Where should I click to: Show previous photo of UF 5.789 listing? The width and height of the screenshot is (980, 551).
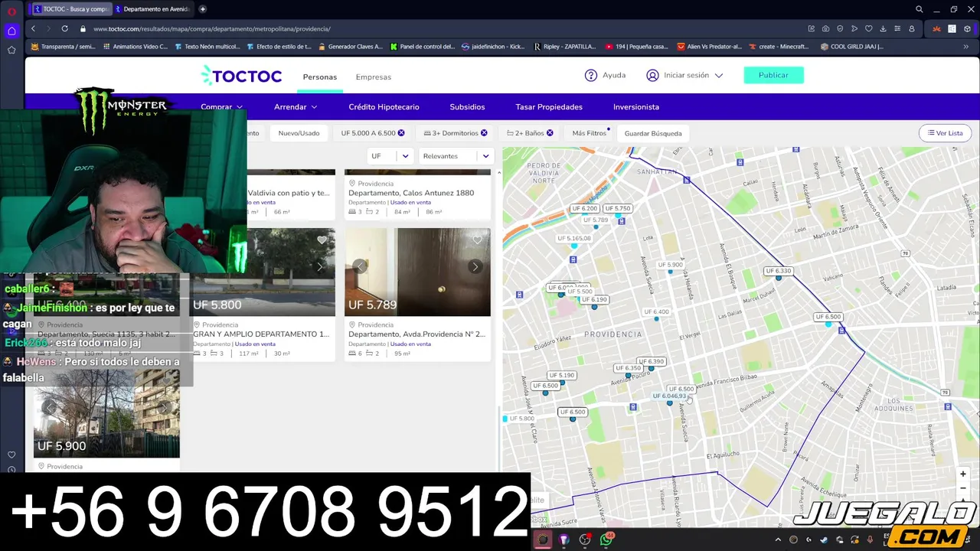(x=359, y=266)
